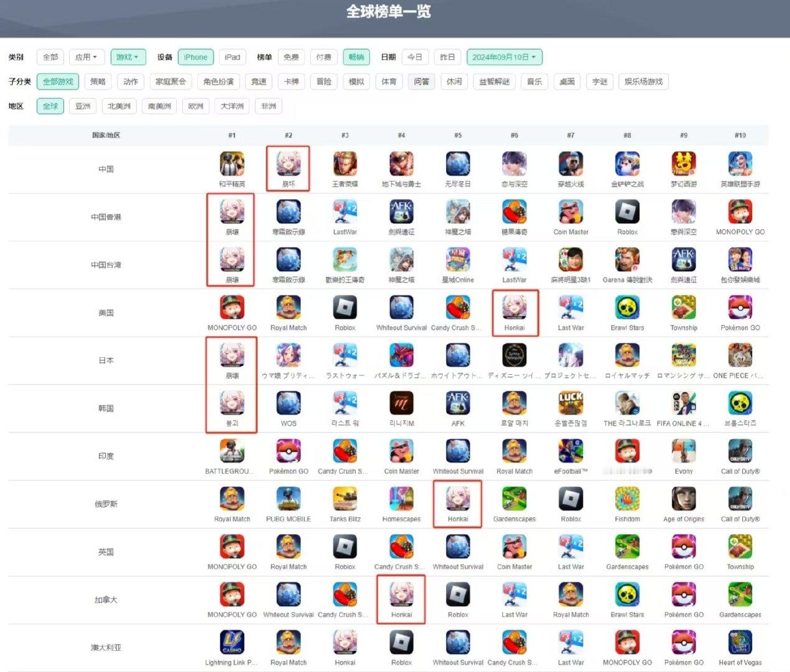
Task: Open 游戏 category dropdown
Action: click(x=128, y=57)
